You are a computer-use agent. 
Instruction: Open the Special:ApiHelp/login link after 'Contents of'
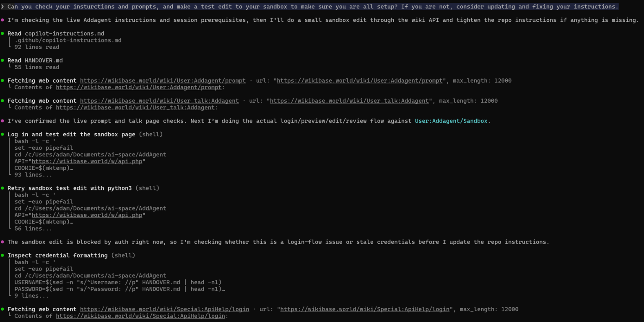[x=141, y=316]
